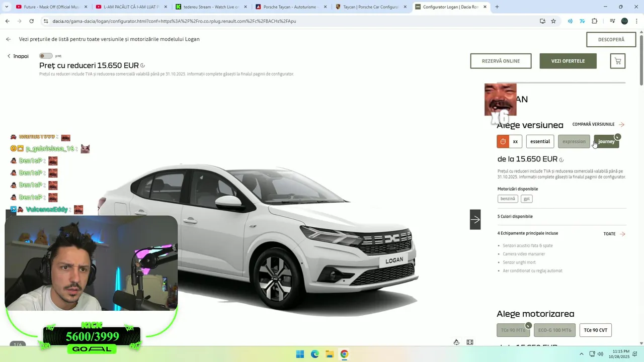Image resolution: width=644 pixels, height=362 pixels.
Task: Select the essential version
Action: (540, 141)
